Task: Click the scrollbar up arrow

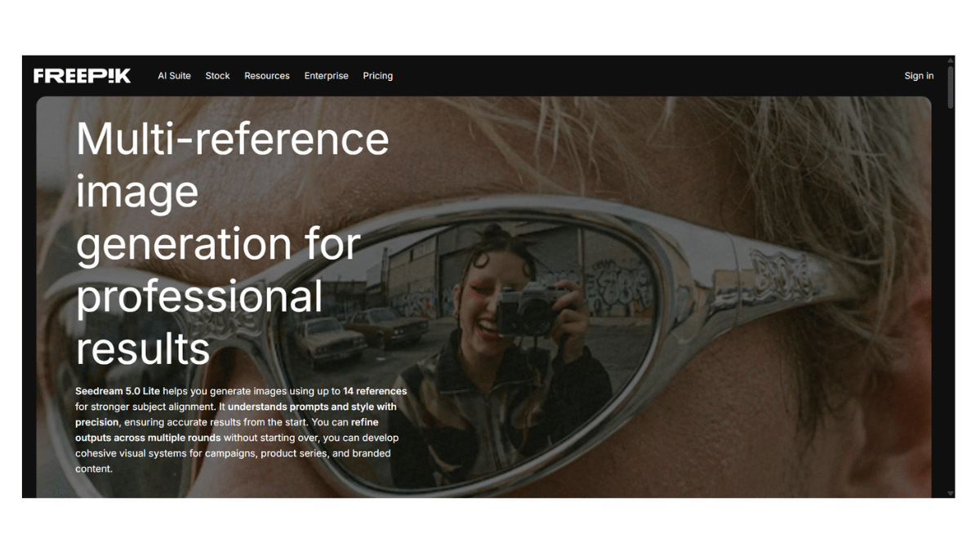Action: [x=951, y=60]
